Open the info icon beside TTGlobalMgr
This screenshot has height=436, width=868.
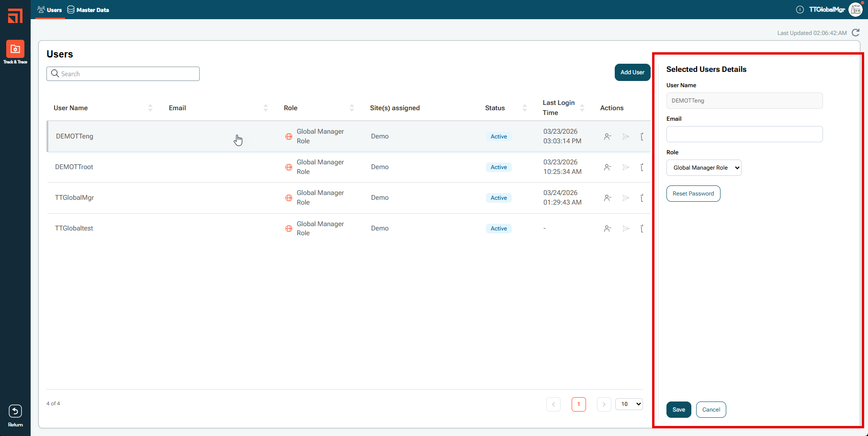click(x=800, y=10)
